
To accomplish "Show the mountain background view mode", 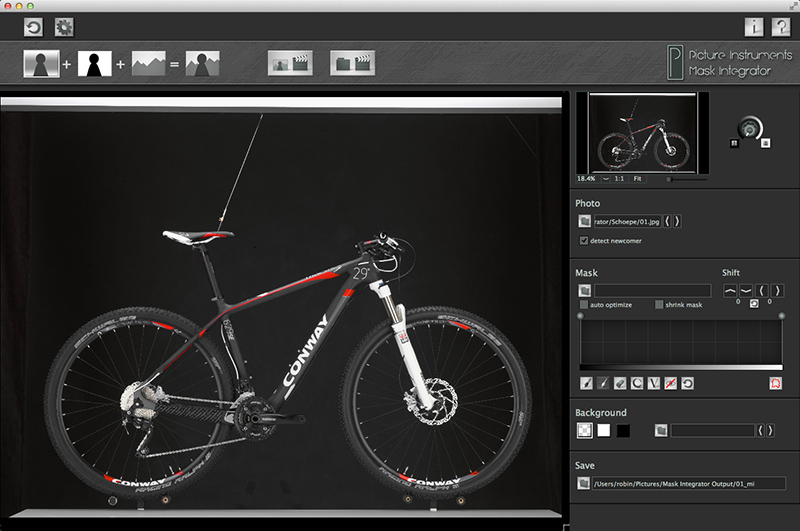I will (x=148, y=64).
